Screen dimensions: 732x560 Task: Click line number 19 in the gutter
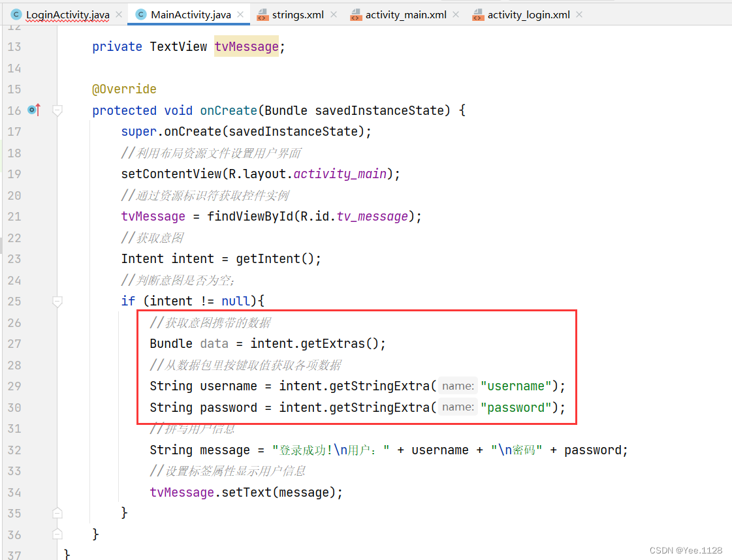click(14, 174)
